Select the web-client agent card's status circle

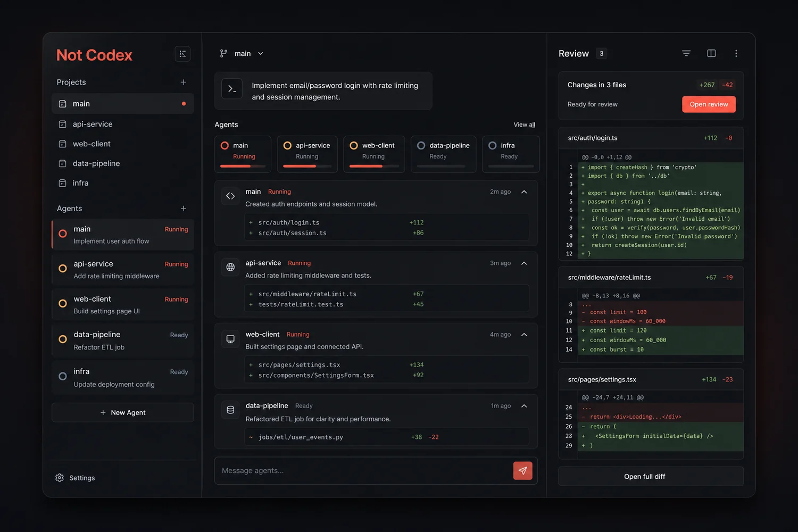pos(354,145)
